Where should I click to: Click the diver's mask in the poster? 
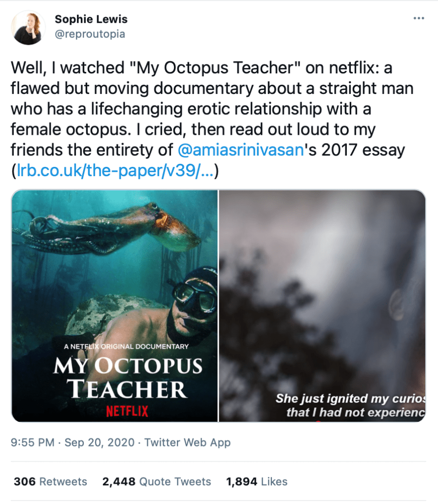pos(195,294)
